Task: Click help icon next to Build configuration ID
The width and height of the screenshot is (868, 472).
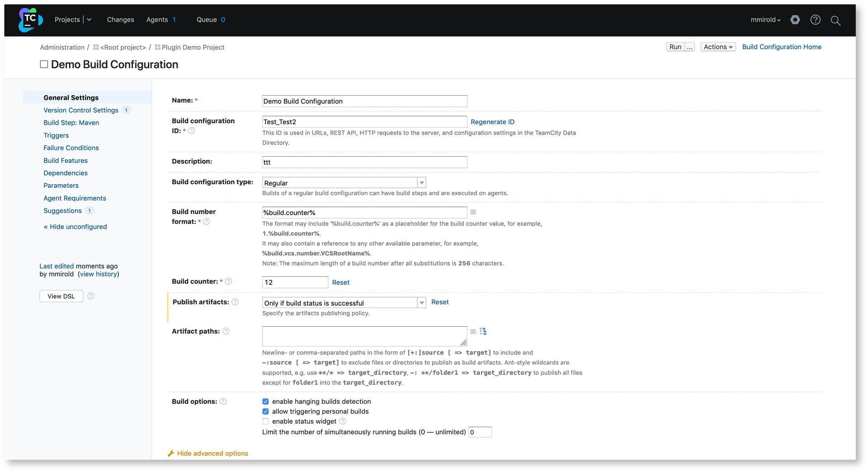Action: (192, 131)
